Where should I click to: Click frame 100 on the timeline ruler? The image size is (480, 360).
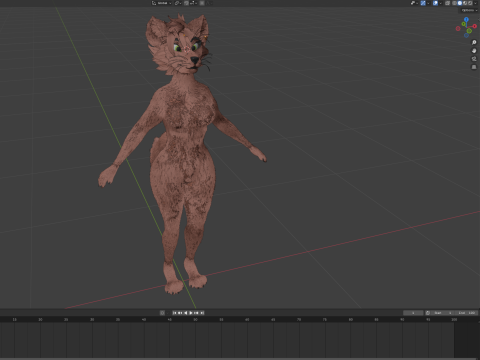tap(454, 319)
